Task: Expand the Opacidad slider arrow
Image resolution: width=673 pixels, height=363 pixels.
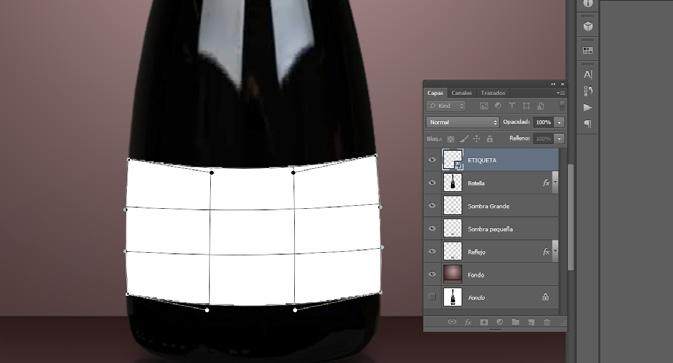Action: point(559,122)
